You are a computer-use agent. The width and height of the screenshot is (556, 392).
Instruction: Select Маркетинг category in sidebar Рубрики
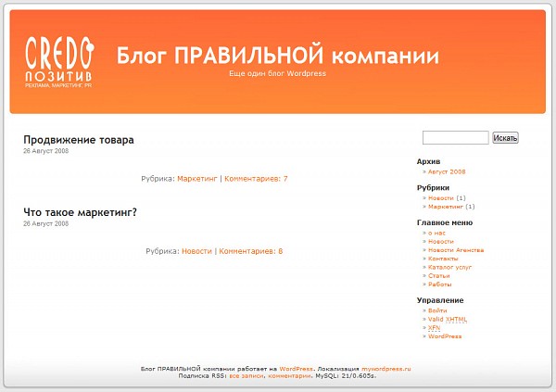pyautogui.click(x=446, y=207)
